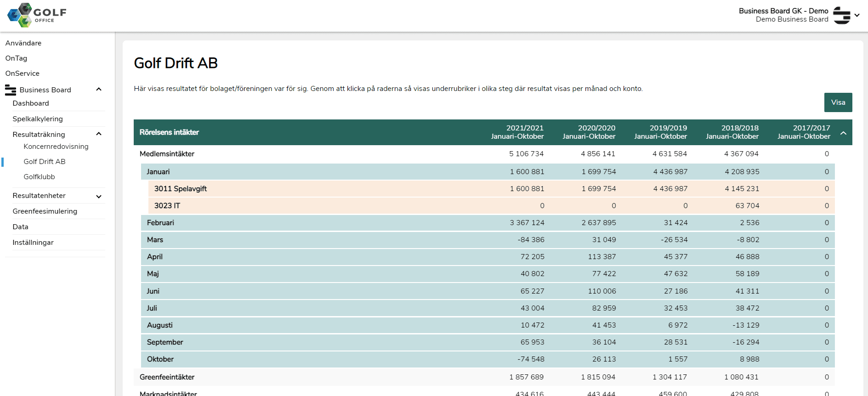Open the Dashboard page
Viewport: 868px width, 396px height.
coord(31,103)
